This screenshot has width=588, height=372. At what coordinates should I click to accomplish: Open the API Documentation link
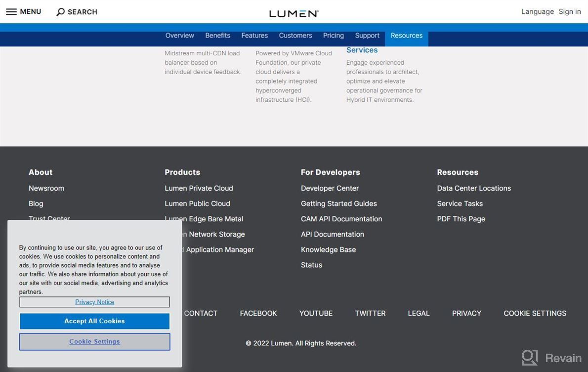(332, 234)
